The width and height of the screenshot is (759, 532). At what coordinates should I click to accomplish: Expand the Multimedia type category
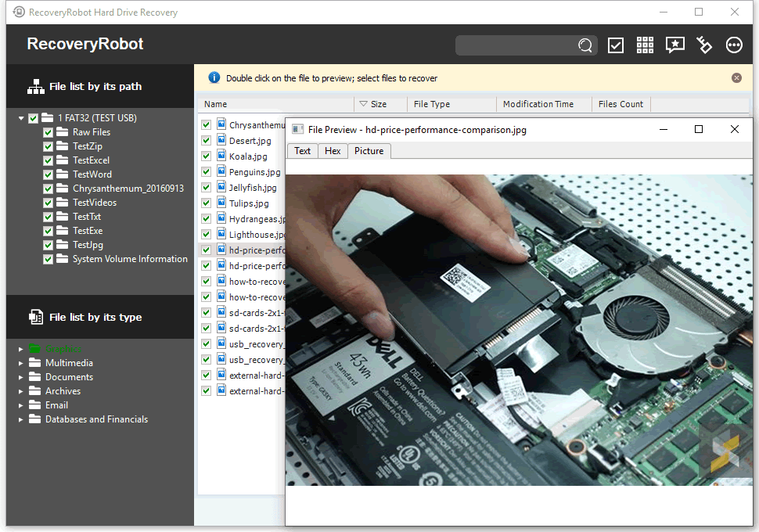[x=21, y=363]
